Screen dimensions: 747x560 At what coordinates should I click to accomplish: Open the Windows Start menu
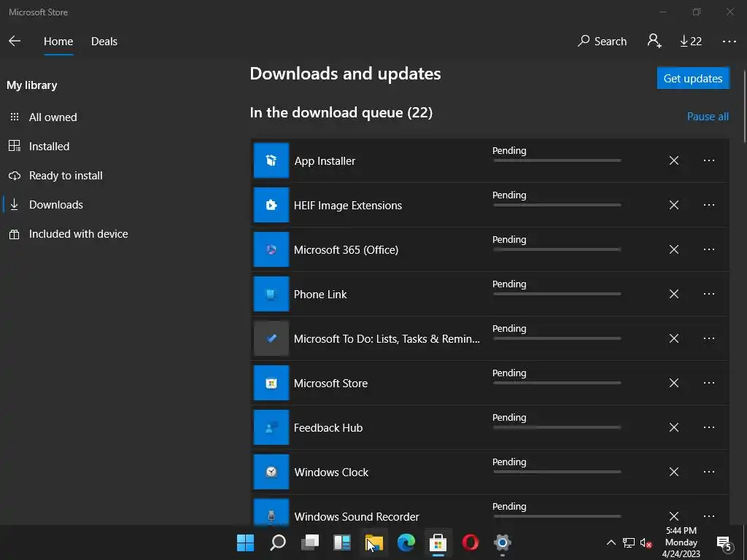245,542
